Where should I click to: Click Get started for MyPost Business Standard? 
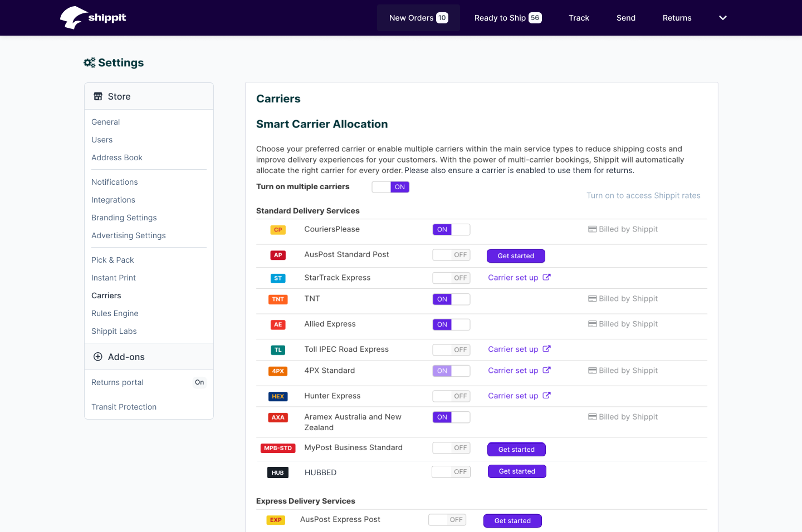516,449
